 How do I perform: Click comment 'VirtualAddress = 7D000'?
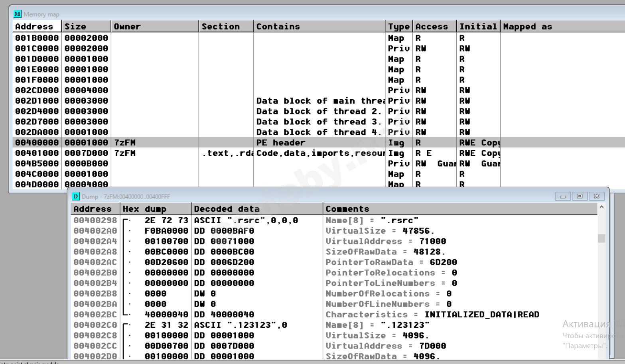[x=386, y=346]
